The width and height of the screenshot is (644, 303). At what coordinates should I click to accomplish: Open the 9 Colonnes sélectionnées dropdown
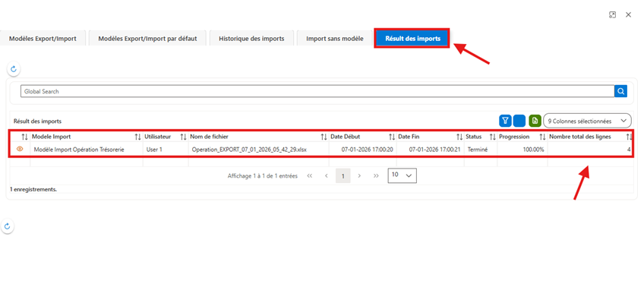[x=587, y=121]
